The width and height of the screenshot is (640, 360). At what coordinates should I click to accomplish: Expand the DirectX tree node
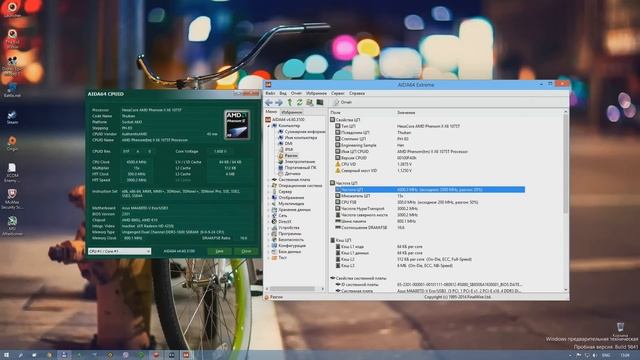[269, 222]
